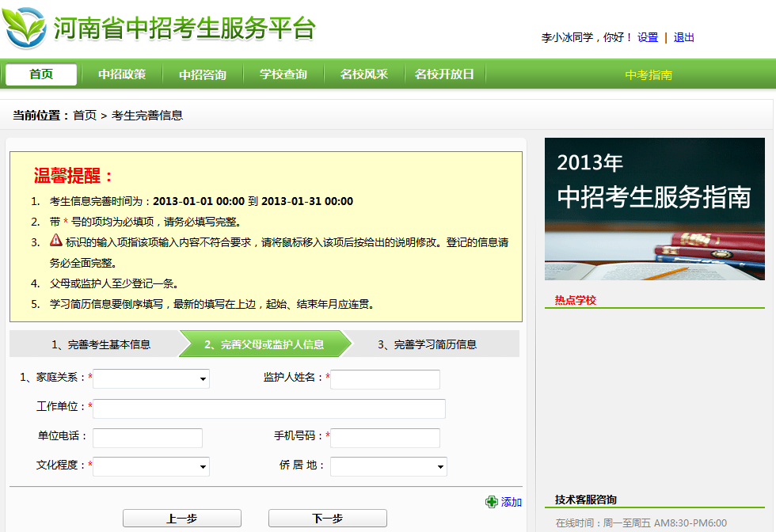Go to 首页 in navigation bar
The width and height of the screenshot is (776, 532).
[41, 74]
